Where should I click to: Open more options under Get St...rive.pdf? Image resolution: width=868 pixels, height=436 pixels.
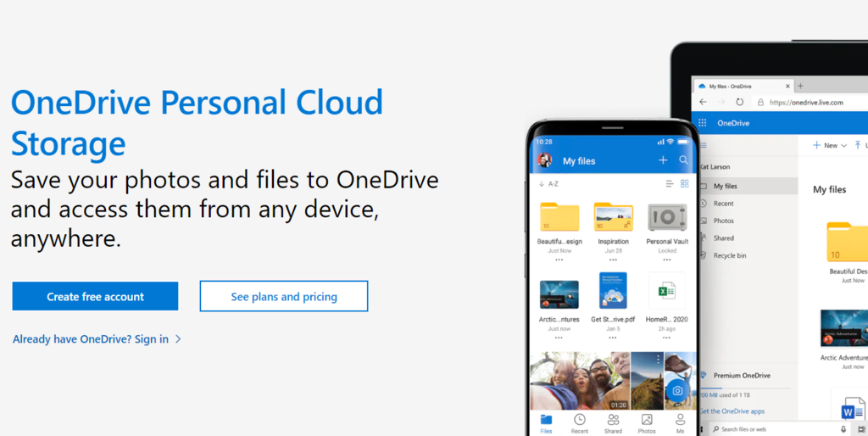point(613,338)
